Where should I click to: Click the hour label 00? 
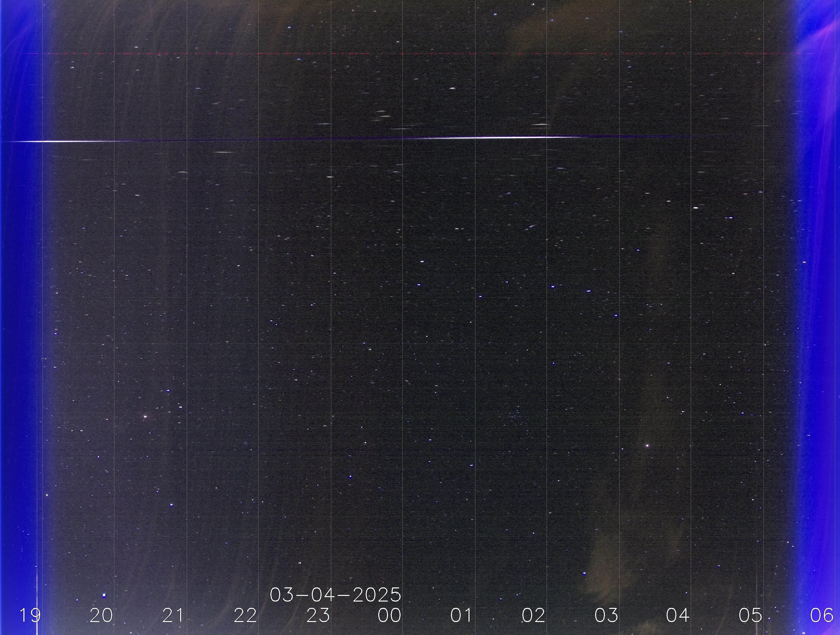pos(390,615)
